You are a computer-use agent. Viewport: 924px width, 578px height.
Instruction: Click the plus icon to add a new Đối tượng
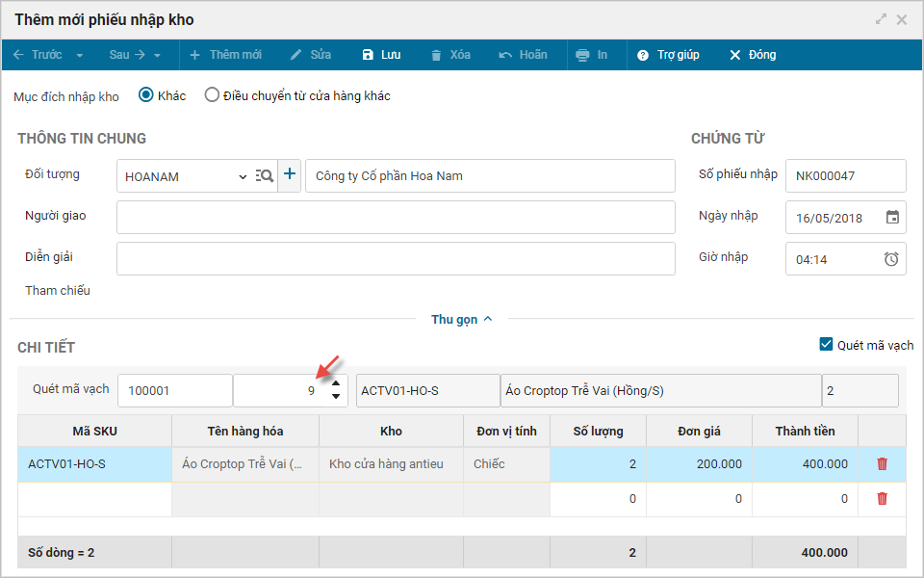(290, 175)
